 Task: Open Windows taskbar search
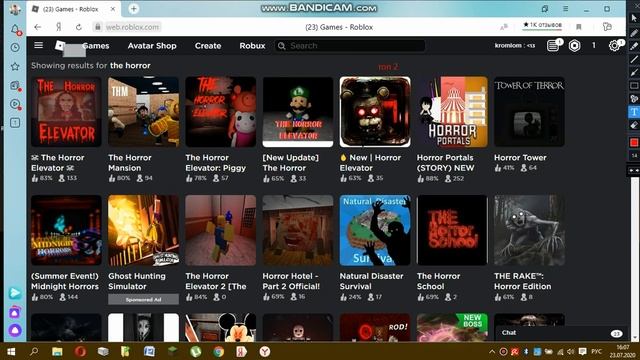coord(34,351)
